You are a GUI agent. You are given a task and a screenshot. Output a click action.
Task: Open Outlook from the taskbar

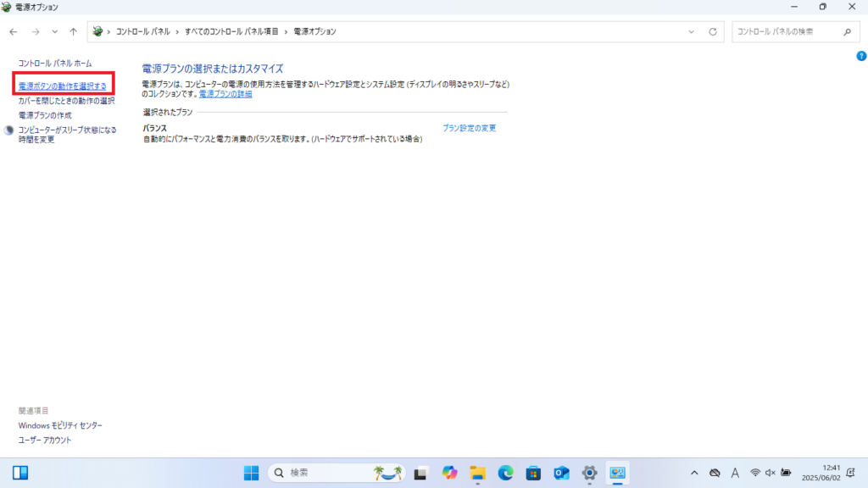(561, 473)
